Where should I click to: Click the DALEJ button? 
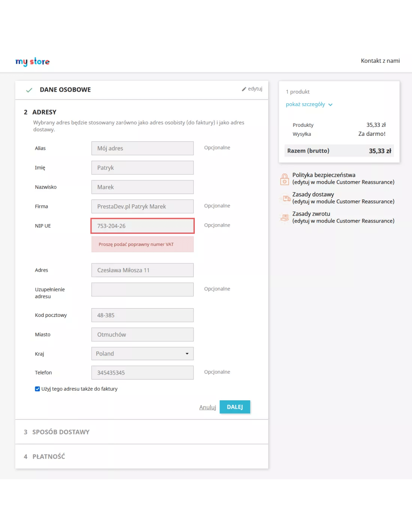click(x=235, y=407)
